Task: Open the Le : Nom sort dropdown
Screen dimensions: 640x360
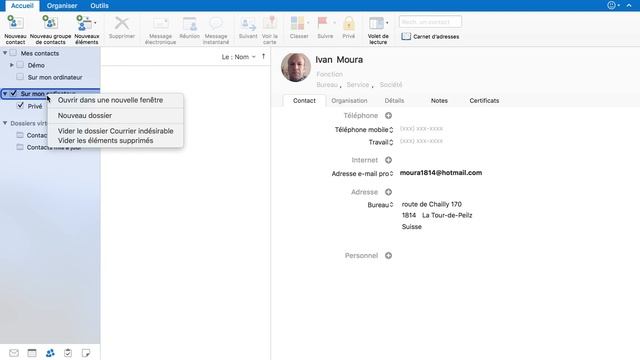Action: pyautogui.click(x=239, y=57)
